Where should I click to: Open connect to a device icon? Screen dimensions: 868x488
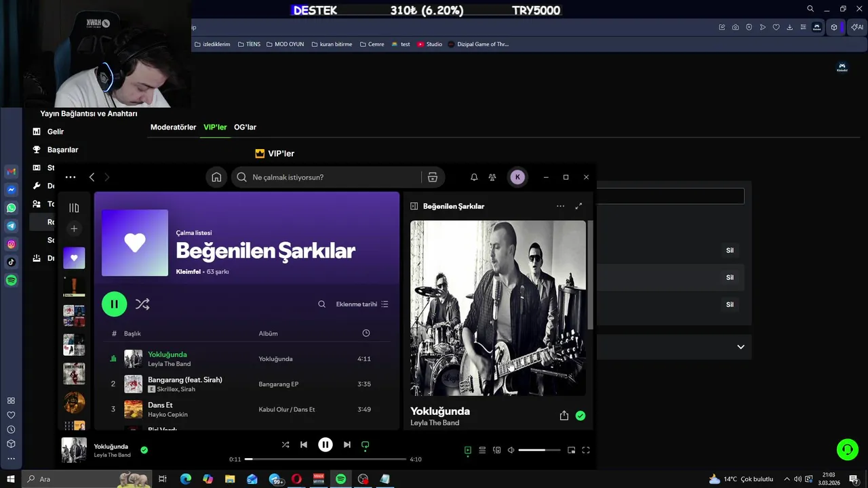[x=497, y=450]
